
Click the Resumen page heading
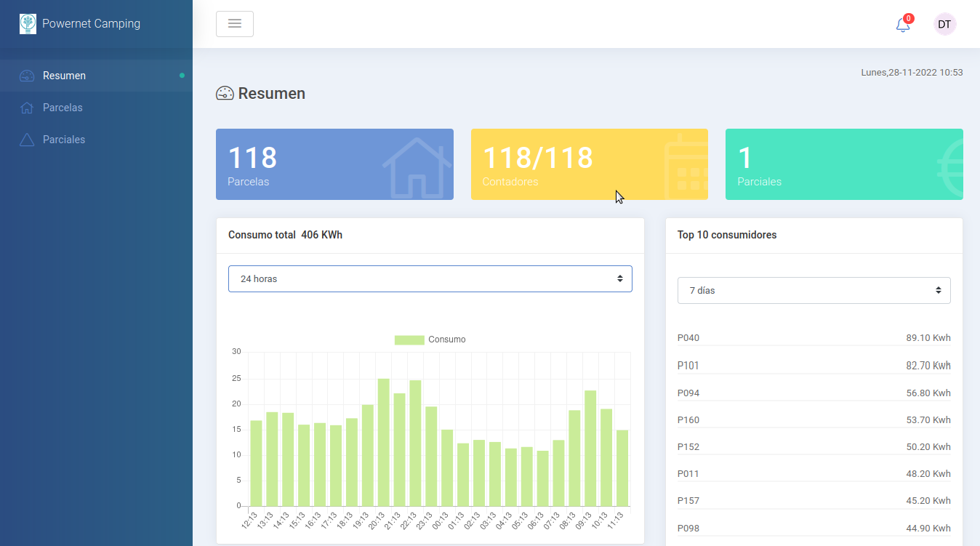[x=272, y=93]
